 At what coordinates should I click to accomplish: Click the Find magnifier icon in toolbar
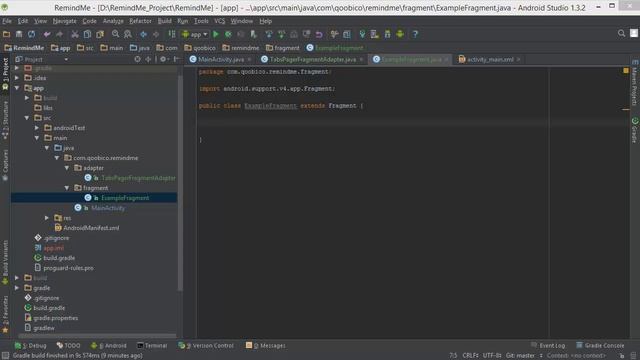116,34
